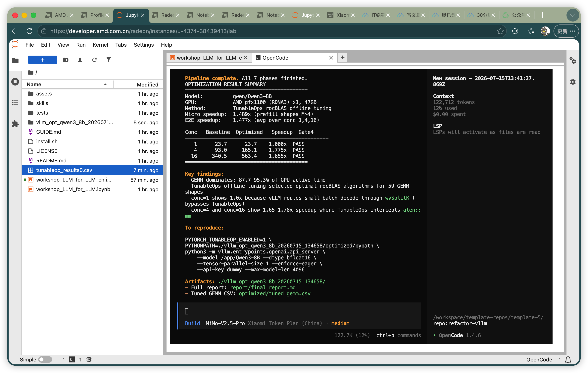Open the File menu
588x373 pixels.
click(x=29, y=45)
